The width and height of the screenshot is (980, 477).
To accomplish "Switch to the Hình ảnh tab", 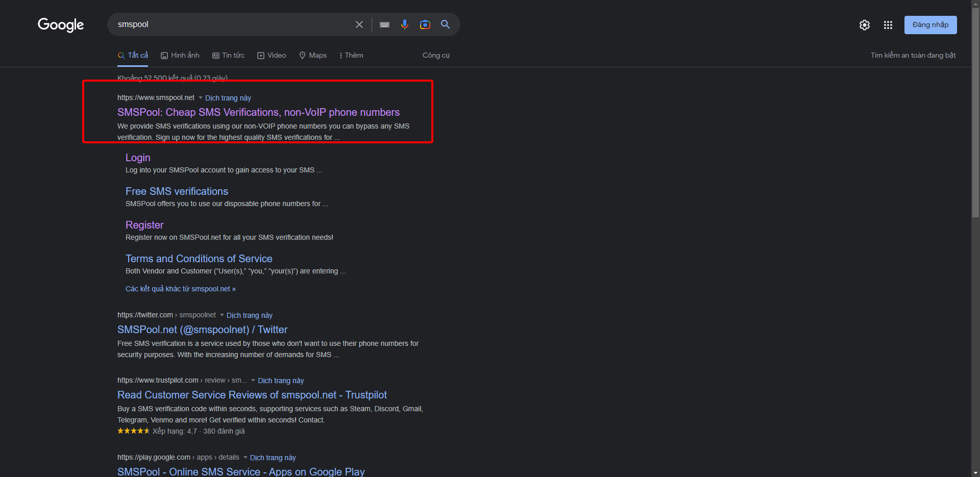I will pyautogui.click(x=180, y=55).
